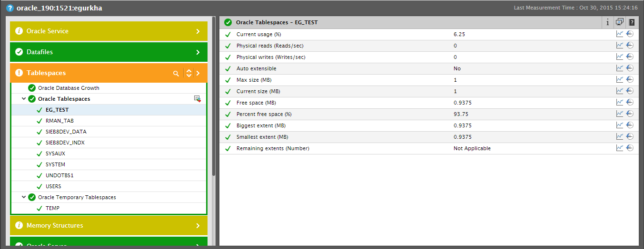The image size is (644, 249).
Task: Expand the Memory Structures layer chevron
Action: point(198,226)
